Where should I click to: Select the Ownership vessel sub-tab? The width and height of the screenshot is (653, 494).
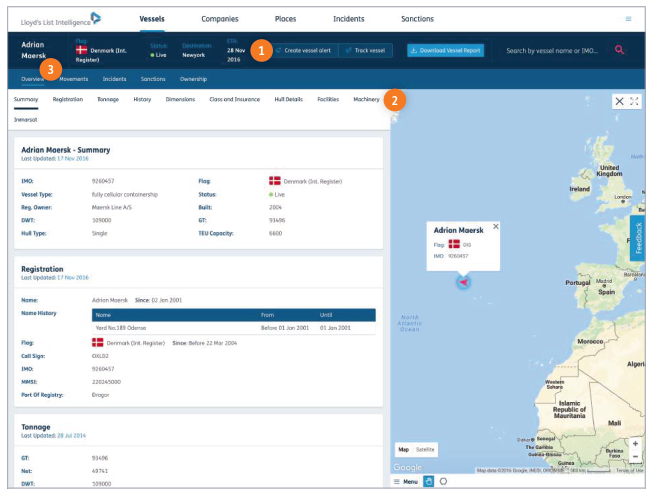[x=193, y=79]
